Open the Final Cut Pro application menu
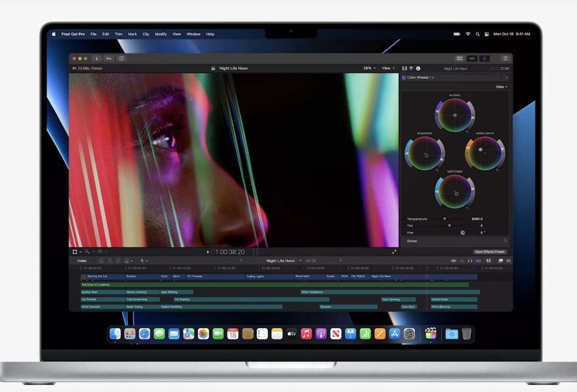 (73, 34)
